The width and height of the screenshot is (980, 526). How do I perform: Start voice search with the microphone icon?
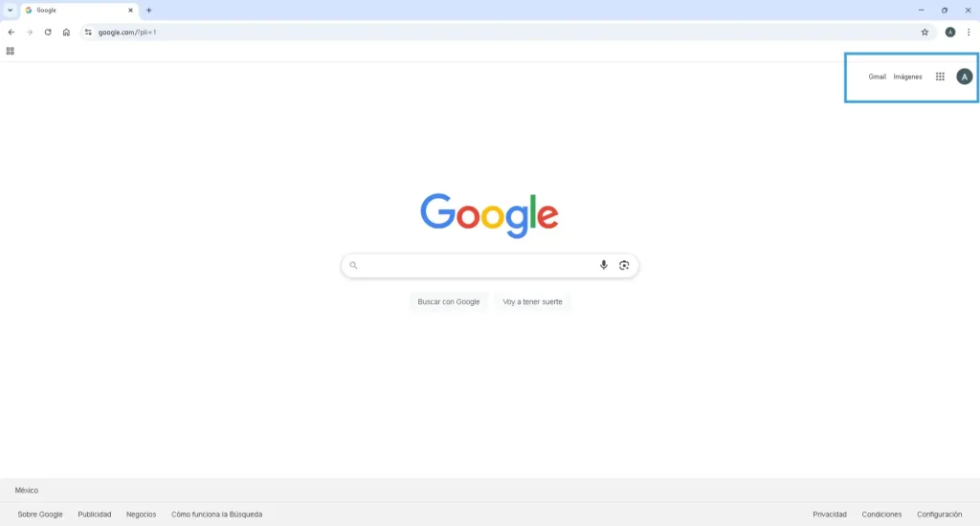603,265
